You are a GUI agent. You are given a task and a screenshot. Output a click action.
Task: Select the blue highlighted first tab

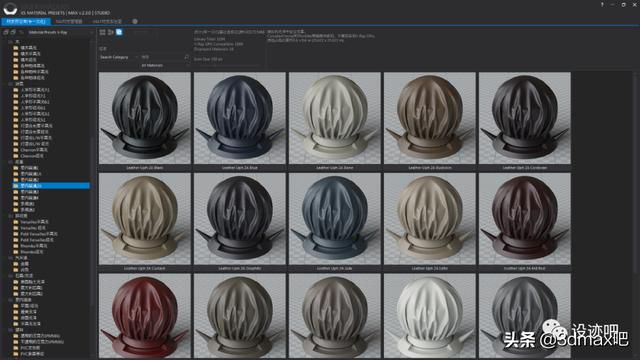tap(26, 21)
